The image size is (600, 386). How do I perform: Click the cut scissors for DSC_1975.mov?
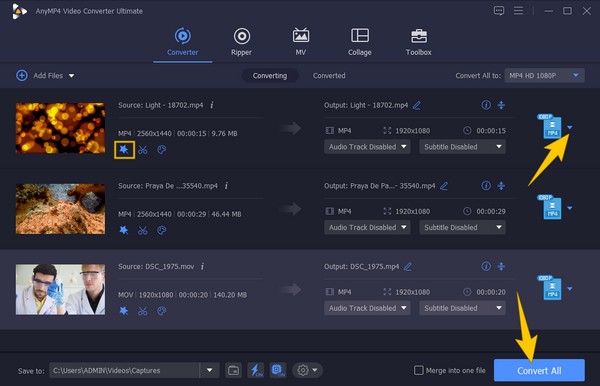143,311
